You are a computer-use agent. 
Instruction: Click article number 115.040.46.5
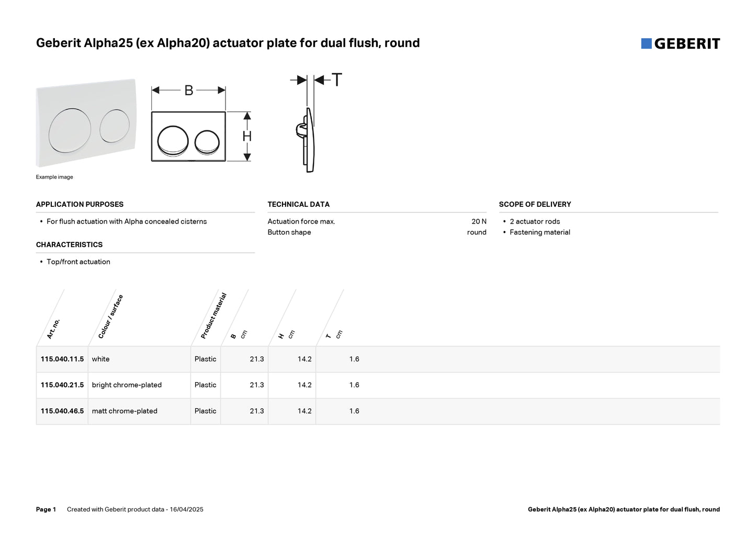click(x=62, y=411)
